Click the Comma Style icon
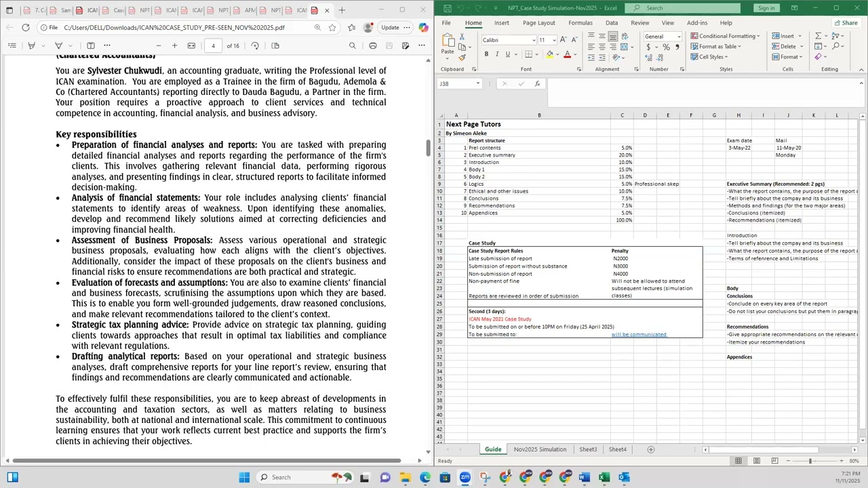The height and width of the screenshot is (488, 868). click(676, 47)
